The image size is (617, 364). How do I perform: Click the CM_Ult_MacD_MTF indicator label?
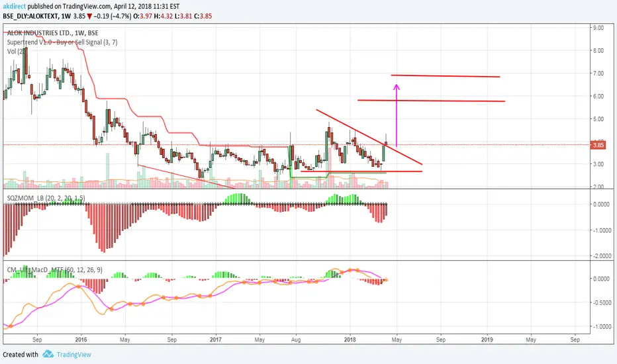click(x=55, y=269)
